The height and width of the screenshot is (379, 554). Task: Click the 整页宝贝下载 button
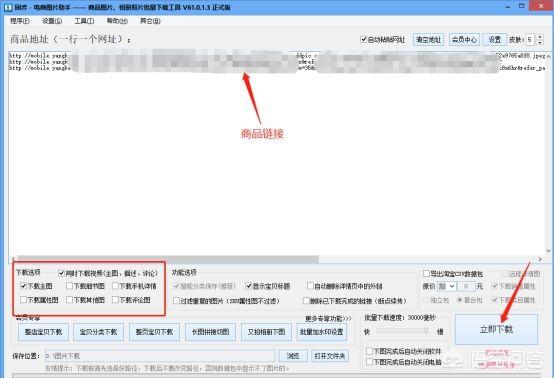pyautogui.click(x=154, y=332)
